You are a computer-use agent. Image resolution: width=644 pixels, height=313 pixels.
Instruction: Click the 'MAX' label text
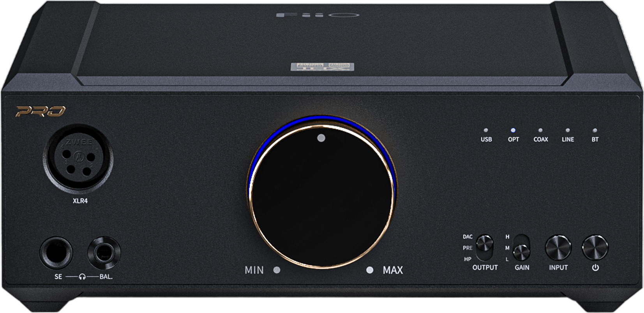[x=393, y=270]
